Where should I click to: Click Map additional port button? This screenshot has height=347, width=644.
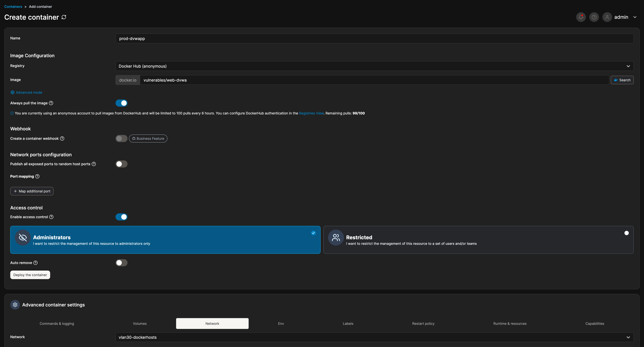click(x=32, y=191)
